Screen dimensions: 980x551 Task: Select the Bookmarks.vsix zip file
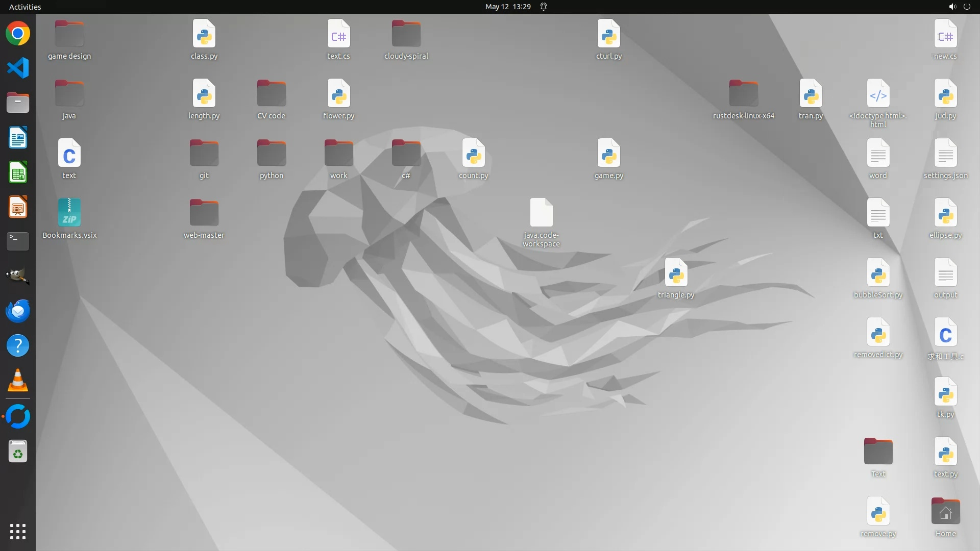[x=69, y=213]
